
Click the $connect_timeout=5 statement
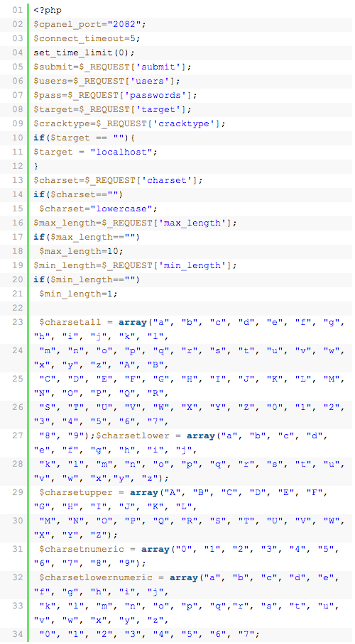click(87, 38)
